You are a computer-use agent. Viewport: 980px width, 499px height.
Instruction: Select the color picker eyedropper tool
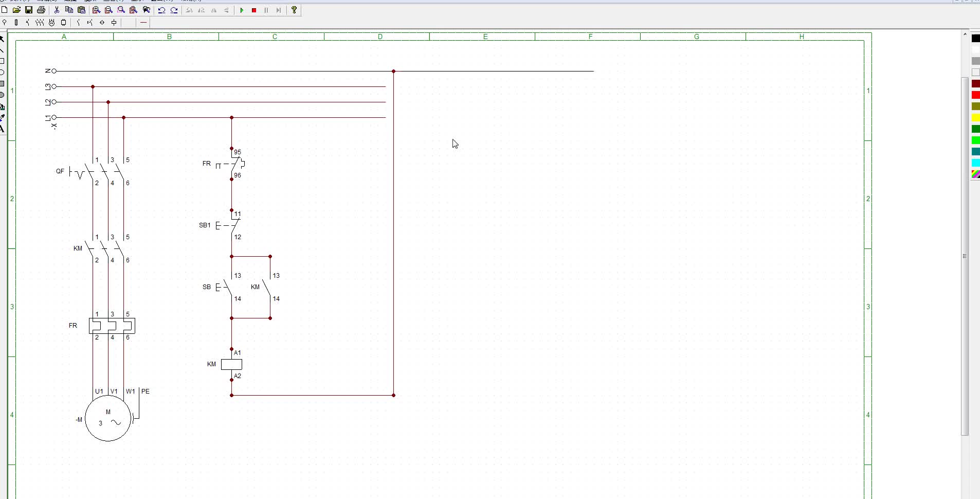(2, 118)
